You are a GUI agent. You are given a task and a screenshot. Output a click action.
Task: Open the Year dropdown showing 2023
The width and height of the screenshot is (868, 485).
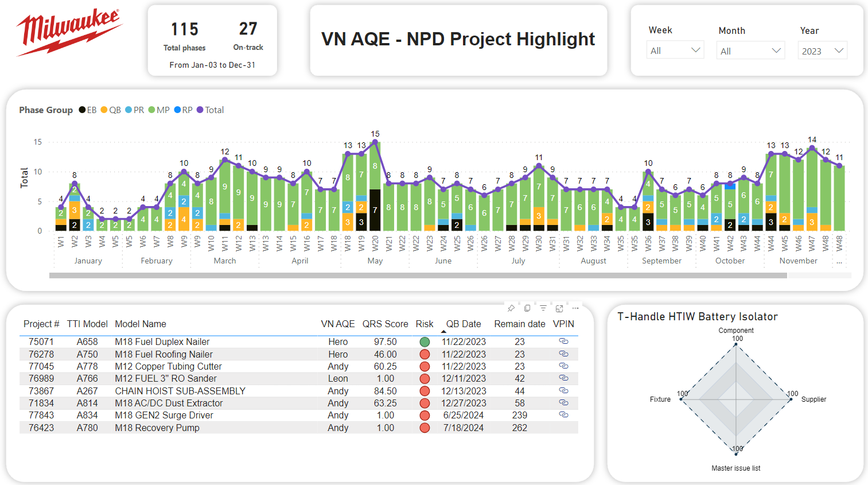823,51
